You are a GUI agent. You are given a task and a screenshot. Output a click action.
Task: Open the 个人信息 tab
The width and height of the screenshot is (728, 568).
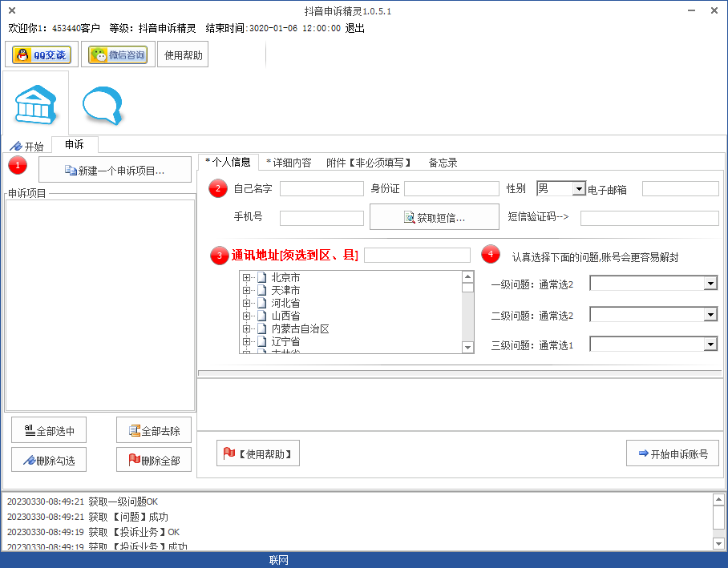pos(229,162)
